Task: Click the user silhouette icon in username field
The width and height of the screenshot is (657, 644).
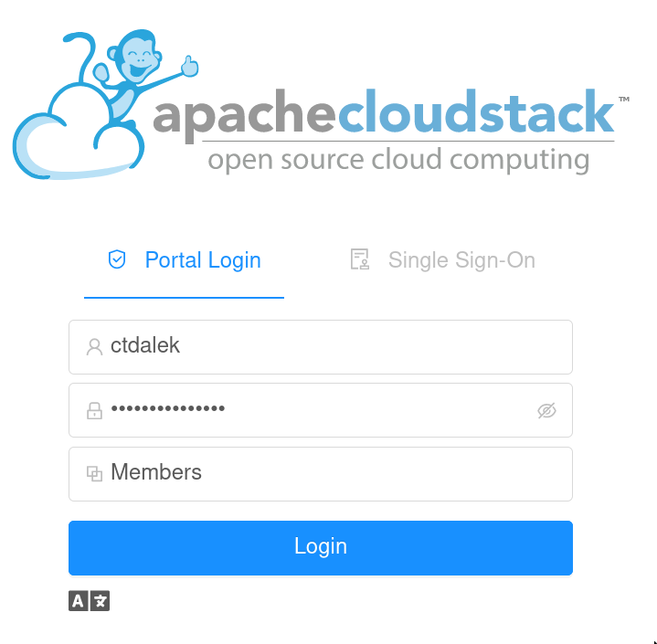Action: [x=94, y=347]
